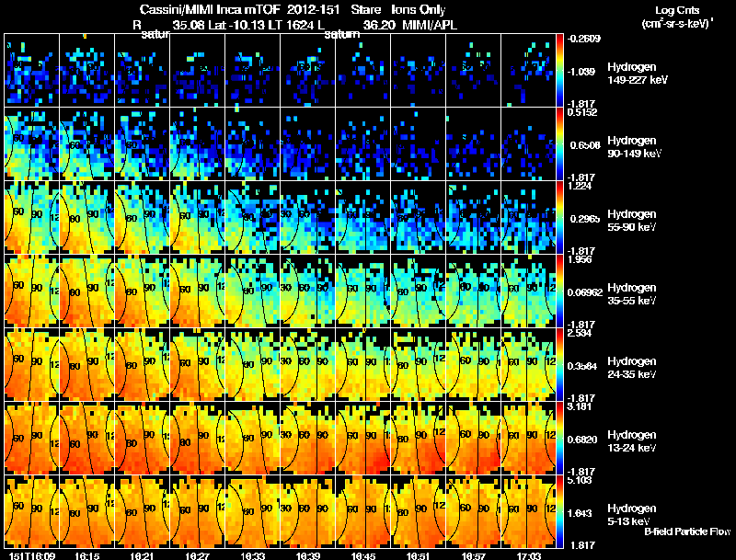
Task: Select the Hydrogen 5-13 keV panel at 17:03
Action: click(x=528, y=511)
